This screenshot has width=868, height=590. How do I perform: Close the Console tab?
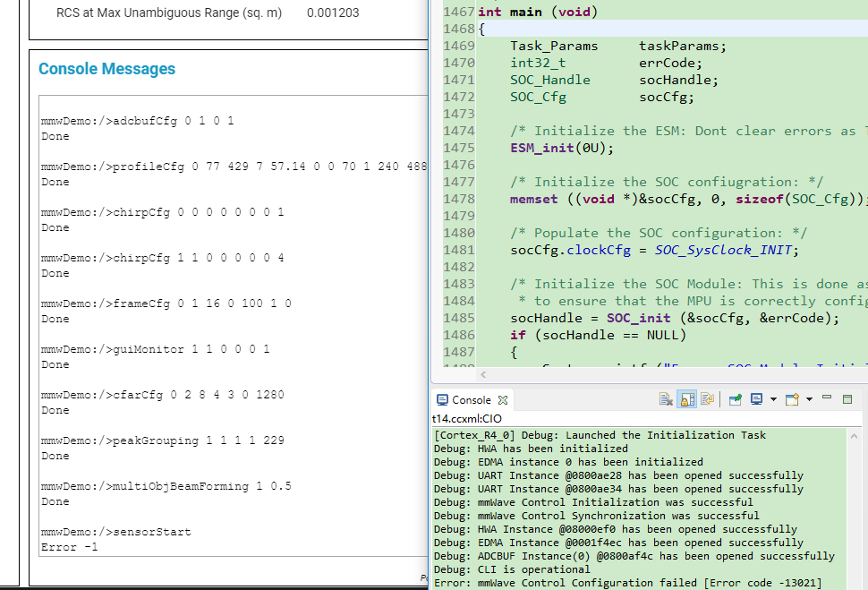tap(503, 400)
